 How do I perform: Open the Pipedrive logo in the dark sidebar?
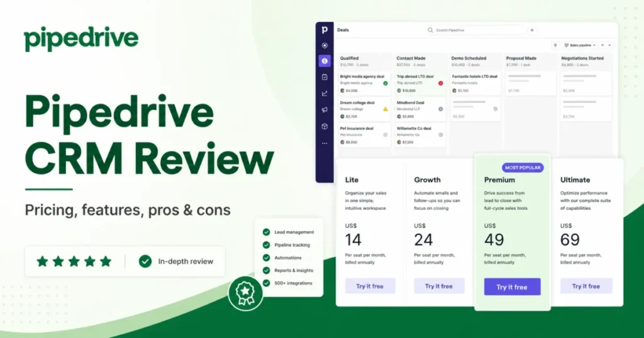point(325,30)
